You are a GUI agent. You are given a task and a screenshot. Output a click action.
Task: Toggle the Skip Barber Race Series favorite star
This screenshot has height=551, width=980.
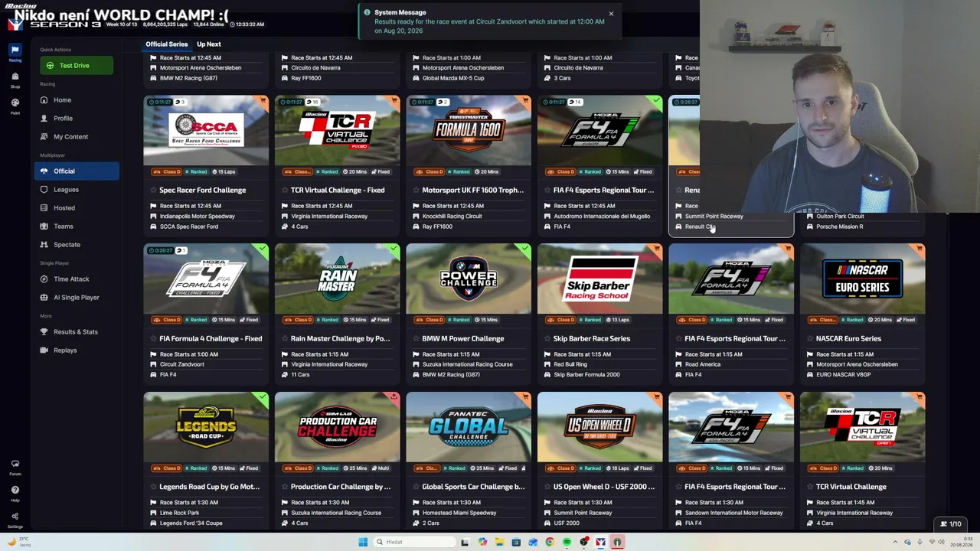(547, 338)
